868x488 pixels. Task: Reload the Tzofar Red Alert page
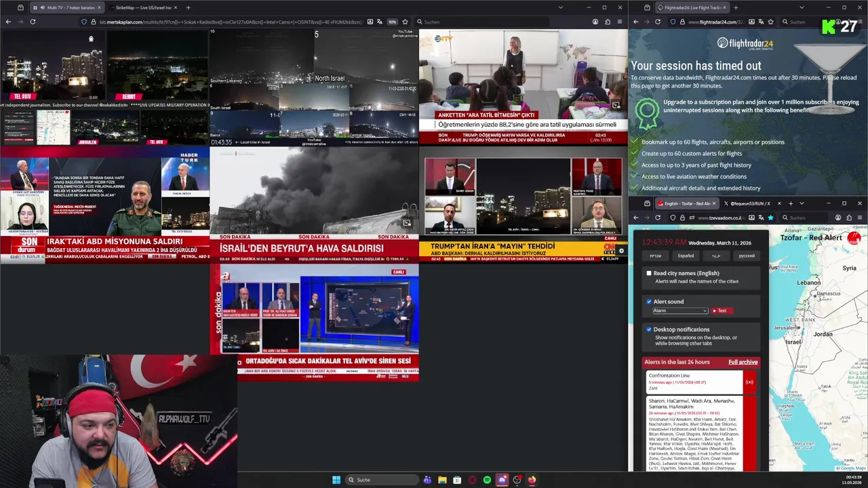point(657,218)
